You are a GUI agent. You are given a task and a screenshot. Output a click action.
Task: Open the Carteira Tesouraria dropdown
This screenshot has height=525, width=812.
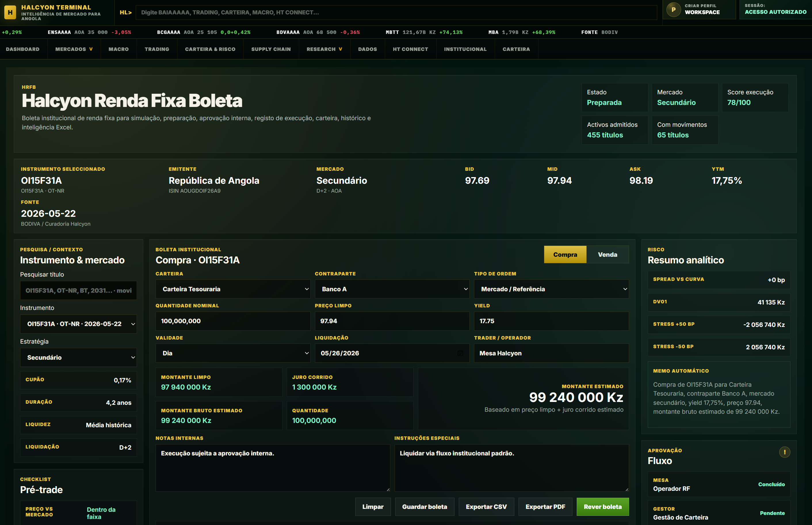pyautogui.click(x=233, y=289)
